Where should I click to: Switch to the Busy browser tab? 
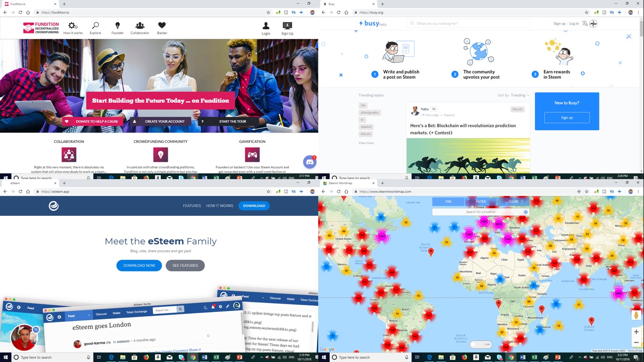click(349, 4)
